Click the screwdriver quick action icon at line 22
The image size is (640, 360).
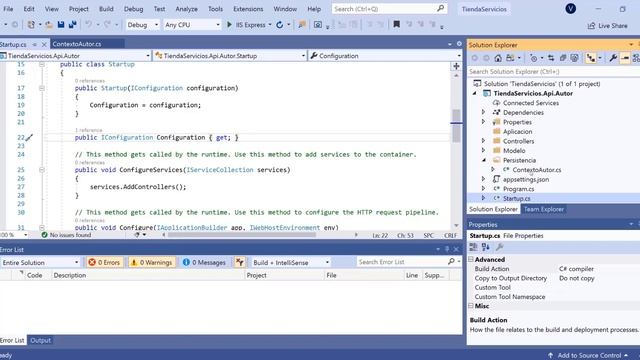coord(29,138)
